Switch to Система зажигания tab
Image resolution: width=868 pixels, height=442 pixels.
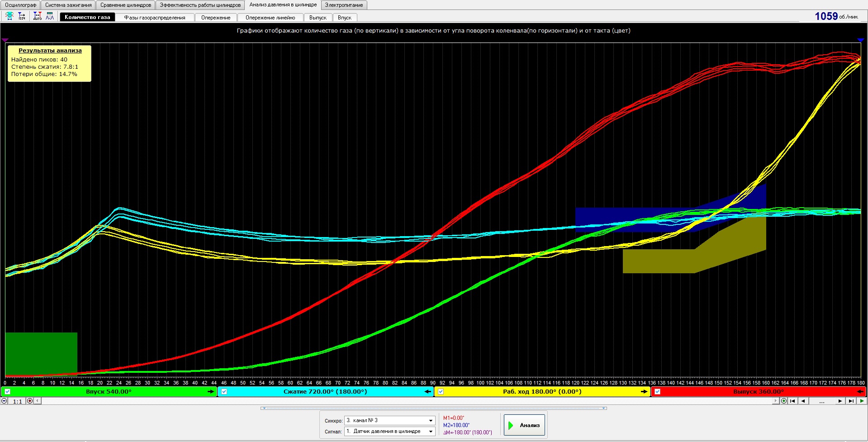[68, 5]
